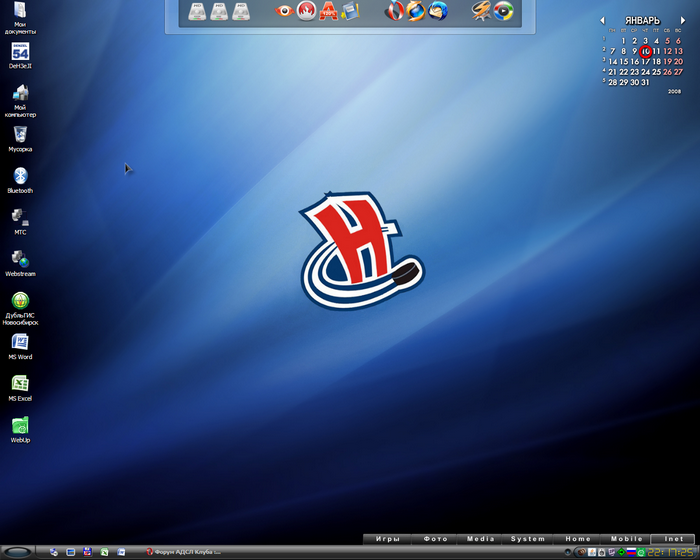700x560 pixels.
Task: Open the Start menu orb
Action: [17, 553]
